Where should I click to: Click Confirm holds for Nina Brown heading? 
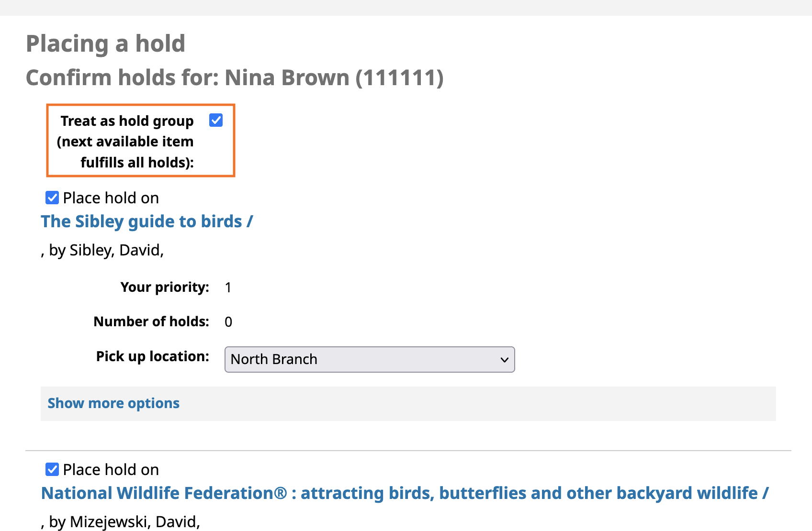click(235, 77)
